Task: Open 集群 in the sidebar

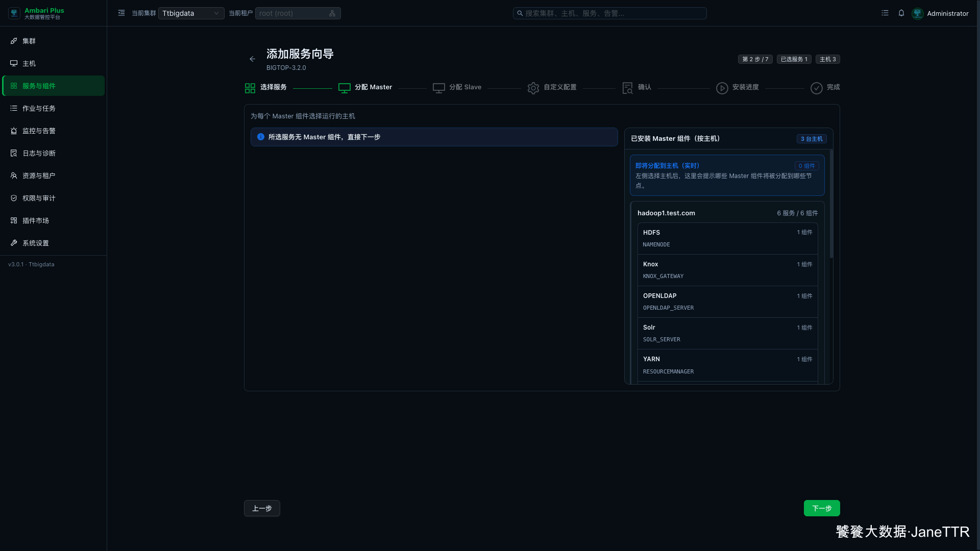Action: (54, 41)
